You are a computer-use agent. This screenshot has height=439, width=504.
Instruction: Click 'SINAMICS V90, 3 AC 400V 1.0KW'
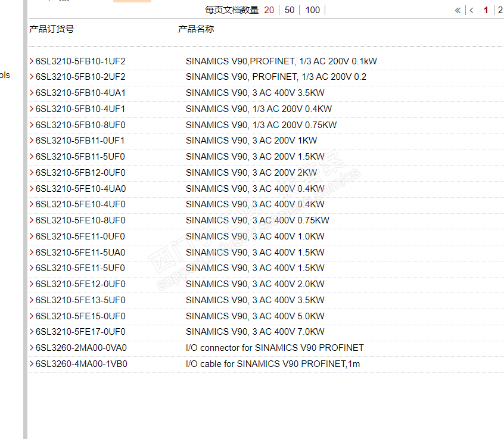click(x=255, y=236)
